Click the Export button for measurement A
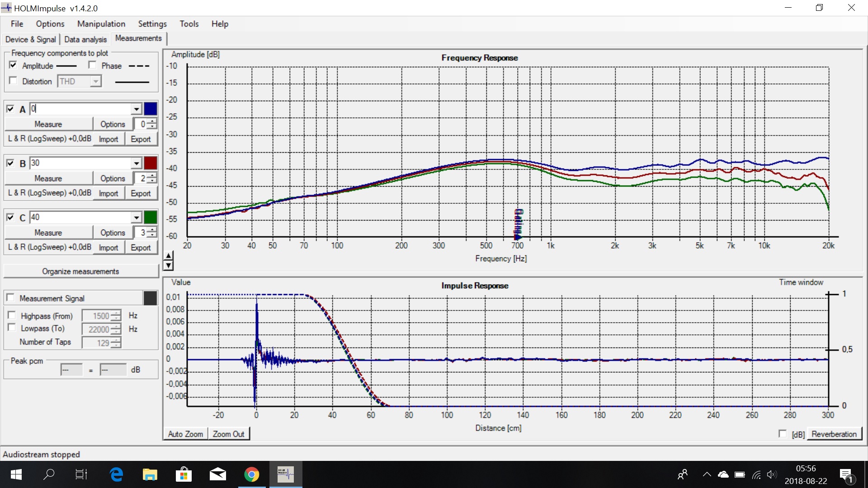This screenshot has height=488, width=868. click(x=140, y=139)
